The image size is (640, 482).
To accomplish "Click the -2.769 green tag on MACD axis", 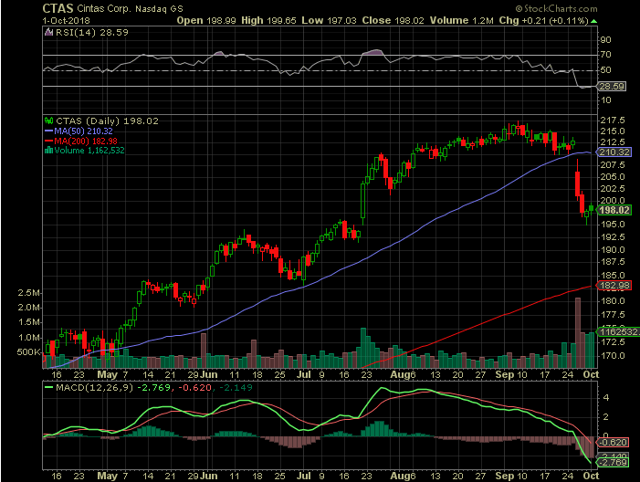I will (612, 462).
